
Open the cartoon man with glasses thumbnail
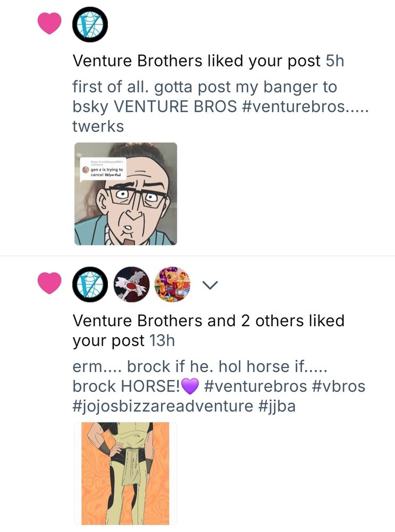[x=126, y=194]
